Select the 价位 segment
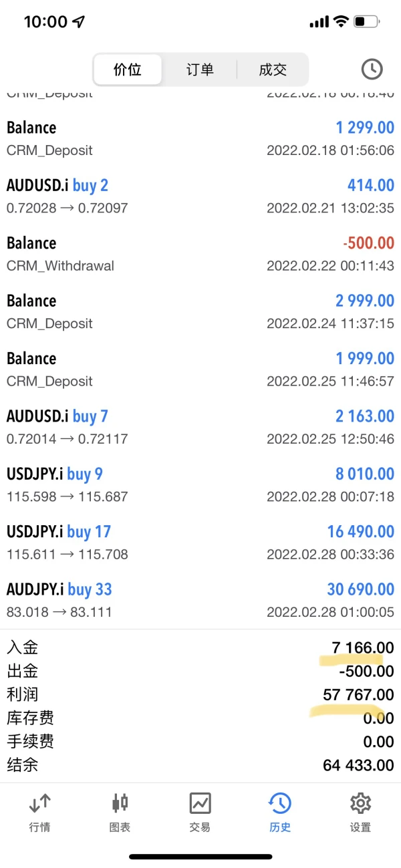The width and height of the screenshot is (401, 868). (x=128, y=69)
